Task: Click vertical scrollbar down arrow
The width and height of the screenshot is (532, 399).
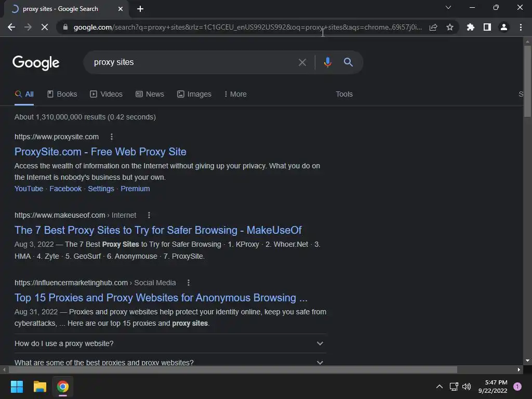Action: click(527, 361)
